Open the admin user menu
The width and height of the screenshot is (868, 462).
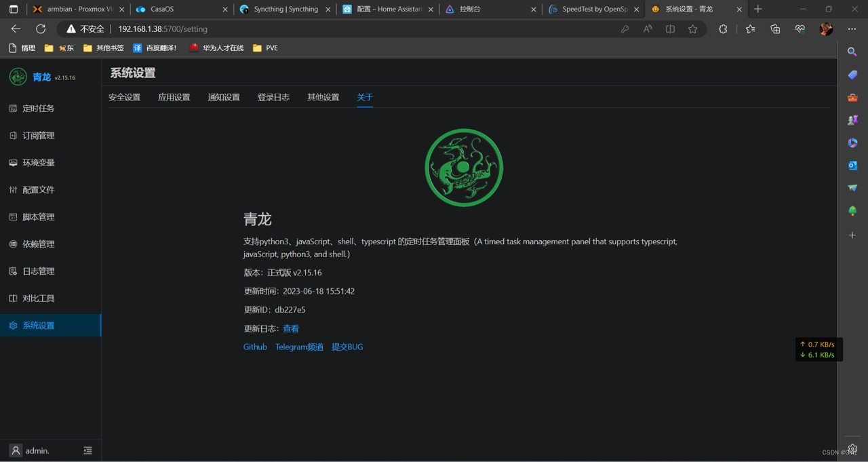coord(30,450)
